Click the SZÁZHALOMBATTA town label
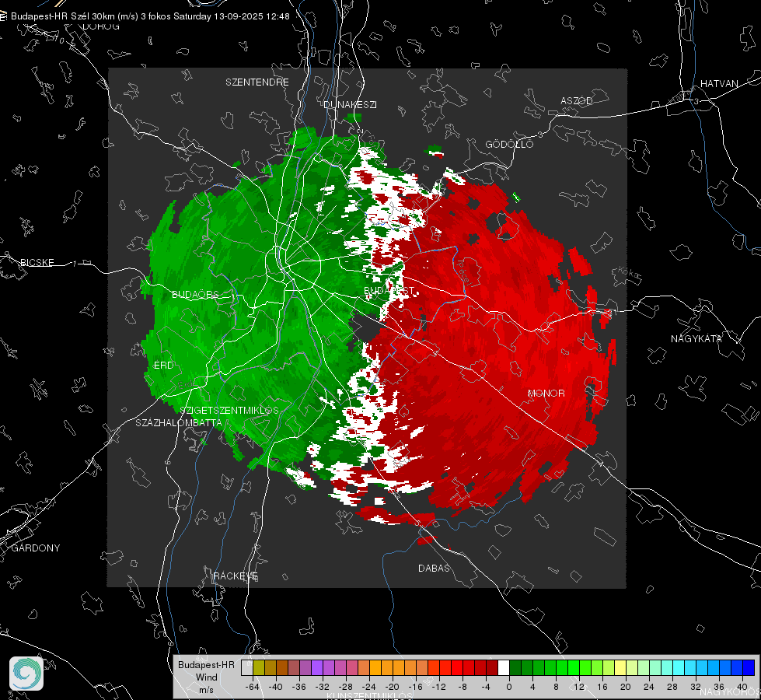 click(179, 422)
